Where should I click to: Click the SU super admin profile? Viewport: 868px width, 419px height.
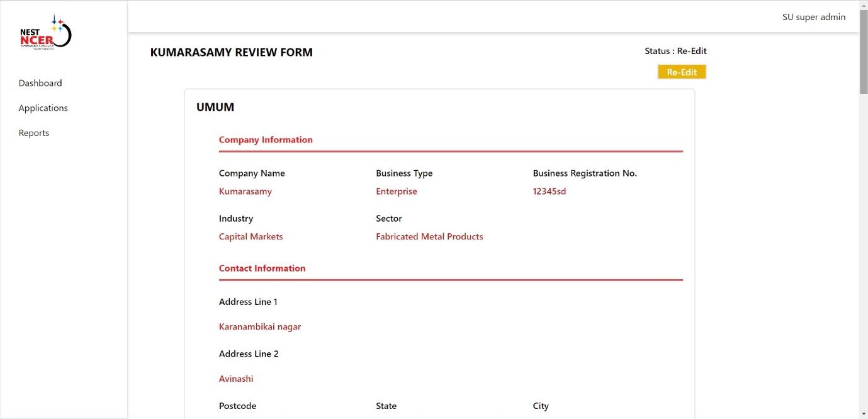[813, 17]
